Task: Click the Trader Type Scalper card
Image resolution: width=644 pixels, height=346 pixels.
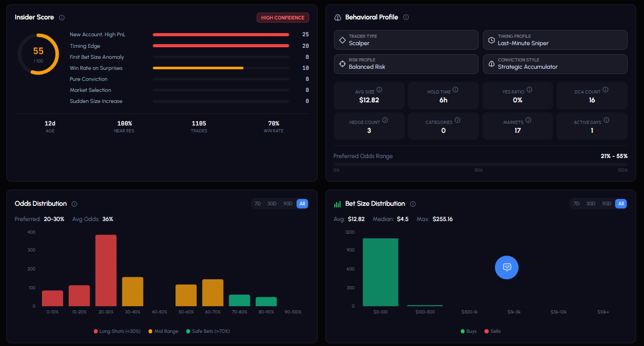Action: pos(406,40)
